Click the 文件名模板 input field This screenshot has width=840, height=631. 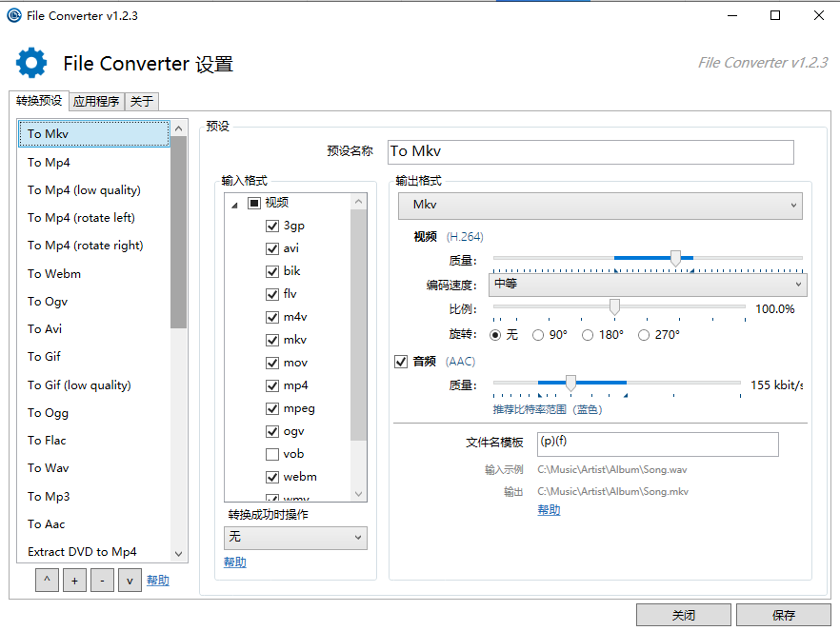[x=658, y=444]
